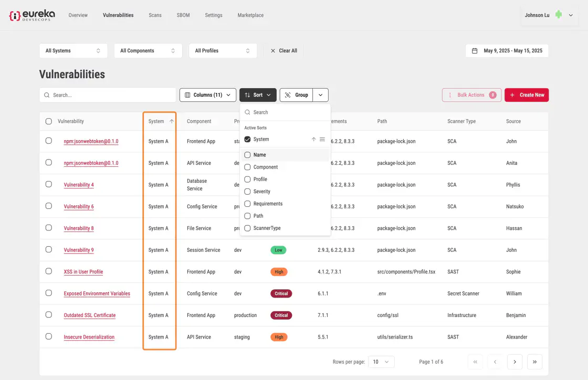The height and width of the screenshot is (380, 588).
Task: Open the SBOM navigation tab
Action: click(x=183, y=15)
